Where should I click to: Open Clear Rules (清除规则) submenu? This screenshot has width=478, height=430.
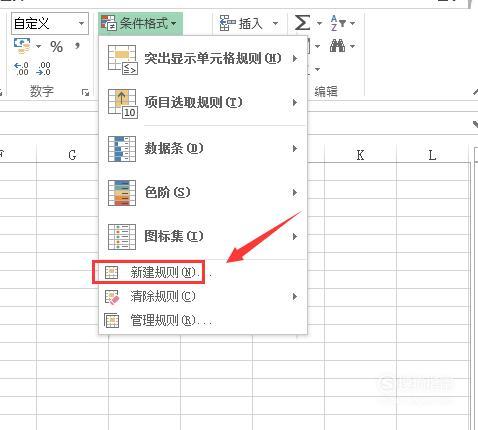click(x=203, y=296)
